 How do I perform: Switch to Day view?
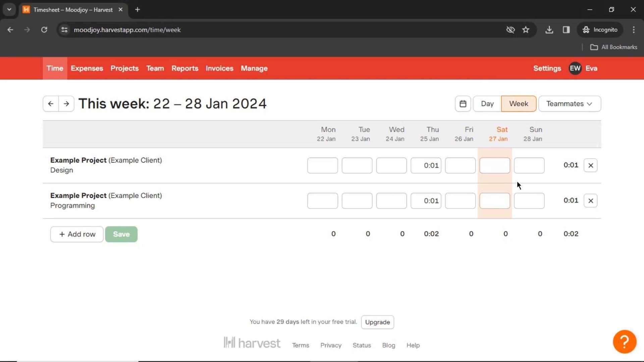coord(487,104)
